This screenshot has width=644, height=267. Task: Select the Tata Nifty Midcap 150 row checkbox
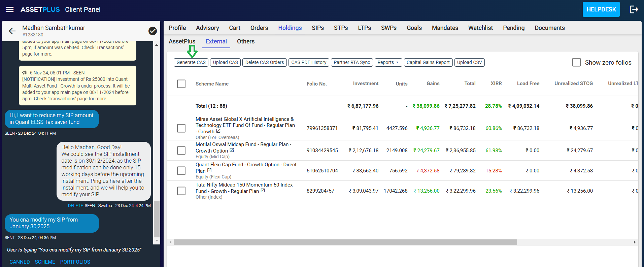(x=181, y=191)
